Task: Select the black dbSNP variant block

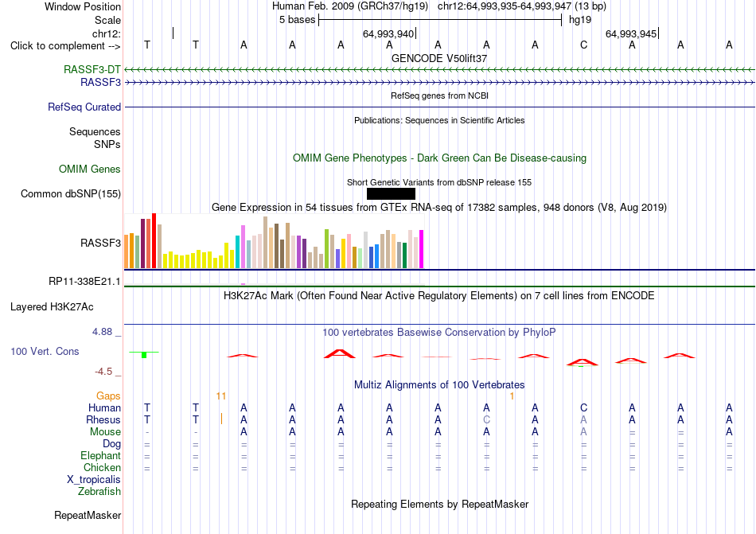Action: (x=391, y=193)
